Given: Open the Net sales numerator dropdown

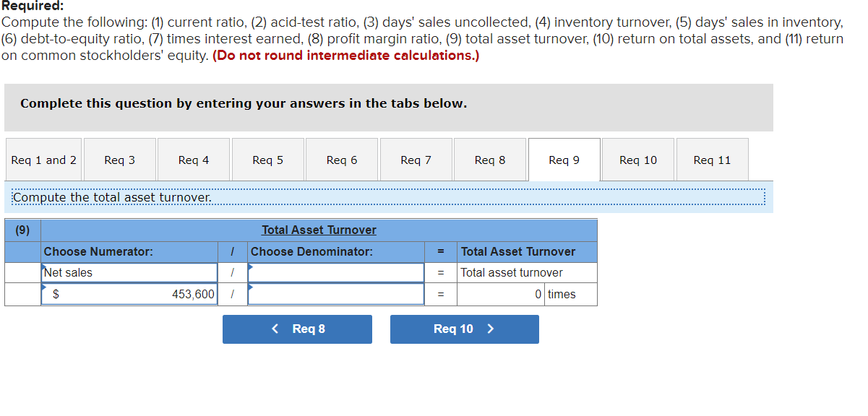Looking at the screenshot, I should (129, 272).
